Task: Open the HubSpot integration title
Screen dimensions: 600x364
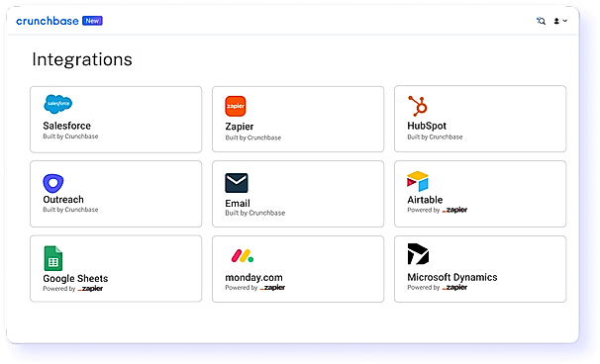Action: point(427,126)
